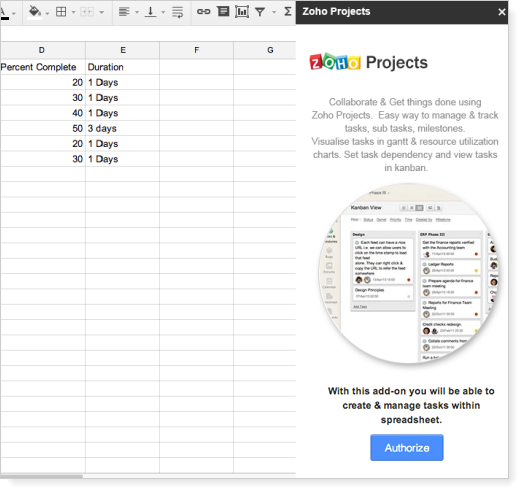The width and height of the screenshot is (524, 494).
Task: Select the cell with value 40
Action: point(42,113)
